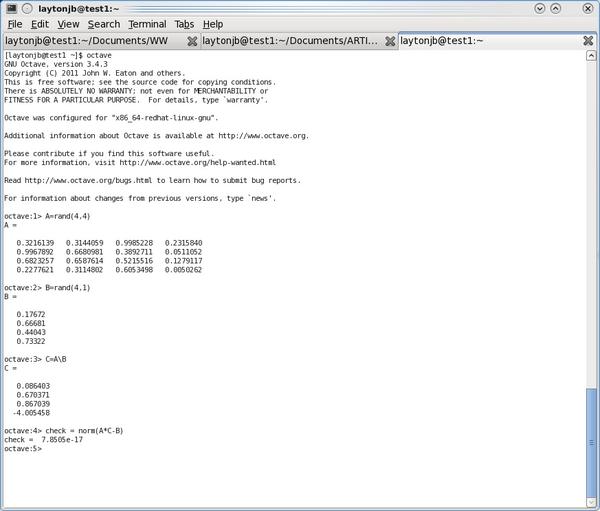Close the laytonjb@test1:~ tab
This screenshot has width=600, height=511.
[588, 41]
